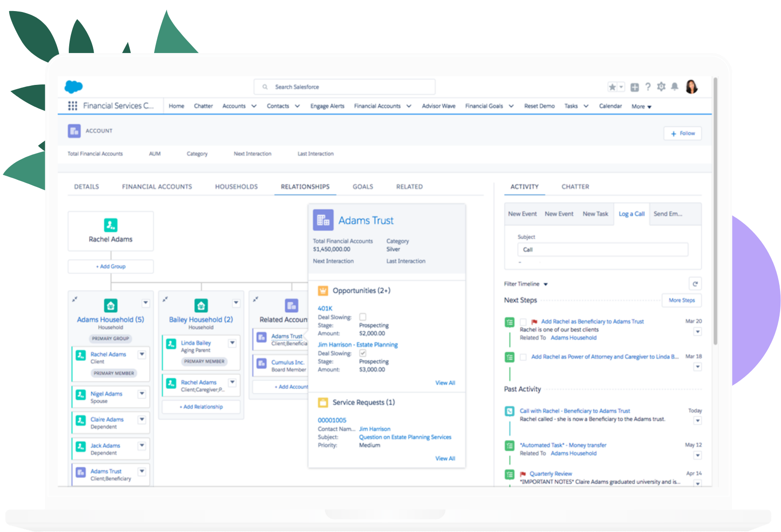Click Rachel Adams contact icon at top
Viewport: 781px width, 532px height.
(x=111, y=225)
